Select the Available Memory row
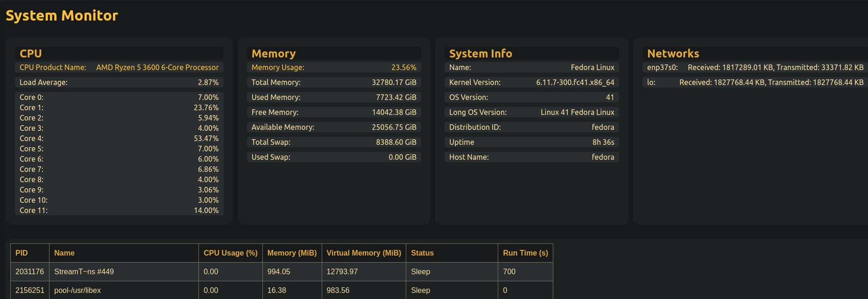The width and height of the screenshot is (868, 299). (x=334, y=127)
